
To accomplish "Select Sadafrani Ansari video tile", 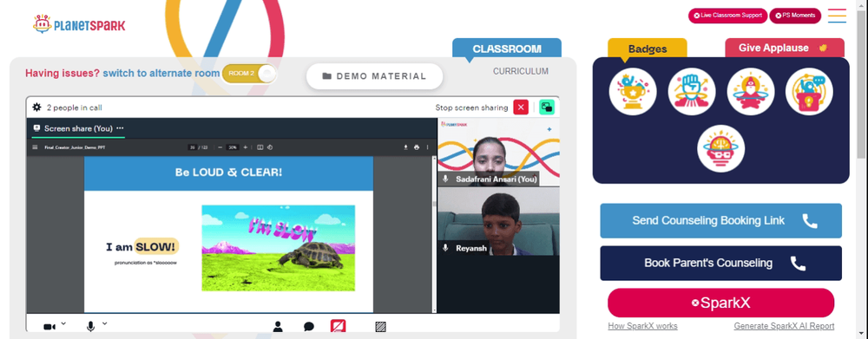I will [499, 152].
